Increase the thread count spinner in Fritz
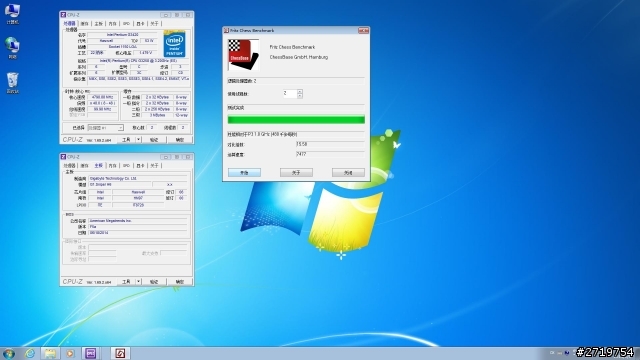This screenshot has height=360, width=640. (300, 91)
